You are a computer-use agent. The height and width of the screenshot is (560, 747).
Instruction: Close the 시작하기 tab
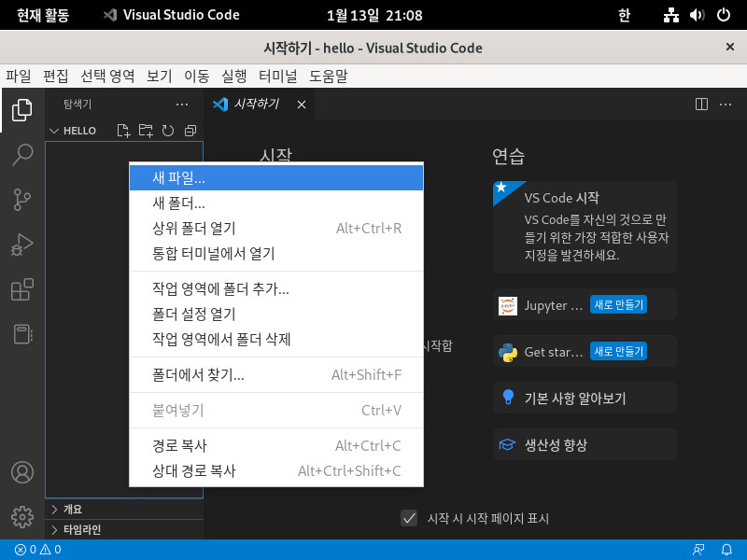click(302, 105)
